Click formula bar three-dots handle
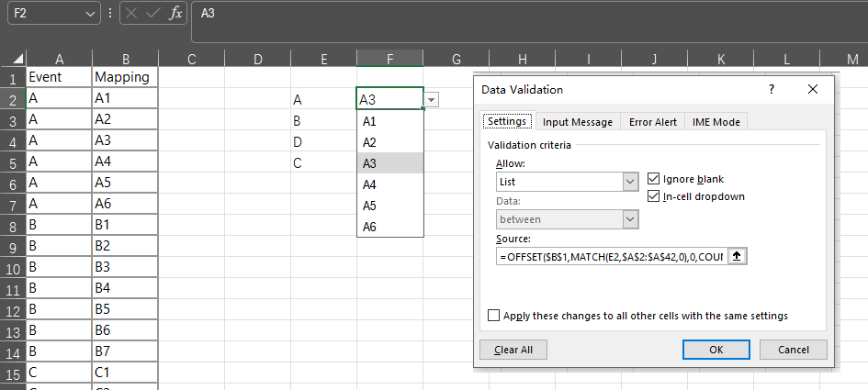Viewport: 868px width, 390px height. pyautogui.click(x=110, y=13)
